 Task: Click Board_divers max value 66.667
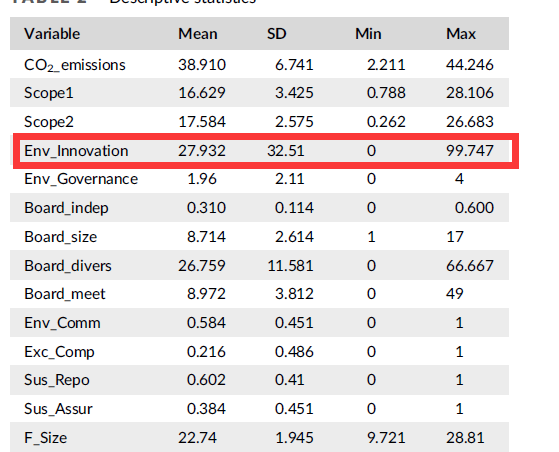click(x=470, y=266)
